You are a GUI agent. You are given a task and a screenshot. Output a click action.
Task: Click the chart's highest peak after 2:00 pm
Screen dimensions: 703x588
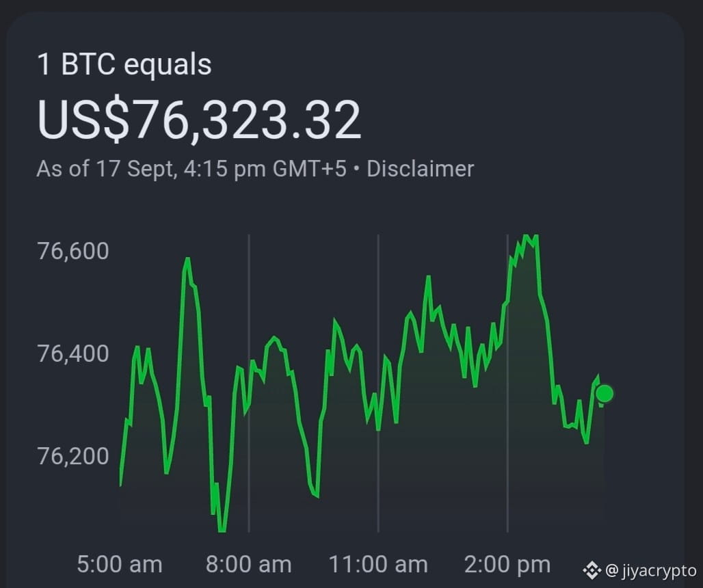point(528,236)
